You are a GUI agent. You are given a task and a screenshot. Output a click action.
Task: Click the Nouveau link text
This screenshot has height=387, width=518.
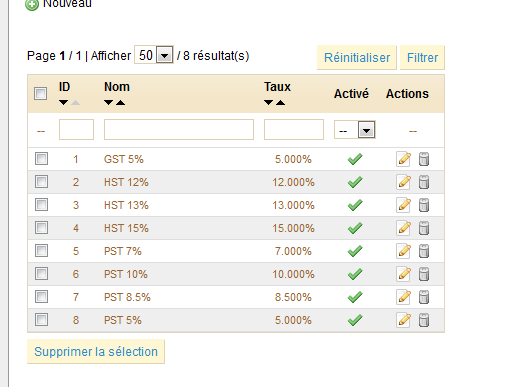point(67,4)
